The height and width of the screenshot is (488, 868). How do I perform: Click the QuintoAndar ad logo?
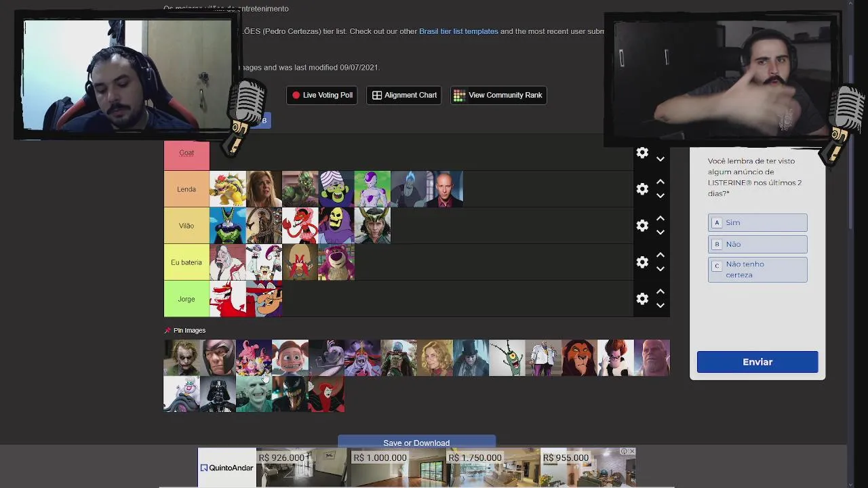pos(226,468)
